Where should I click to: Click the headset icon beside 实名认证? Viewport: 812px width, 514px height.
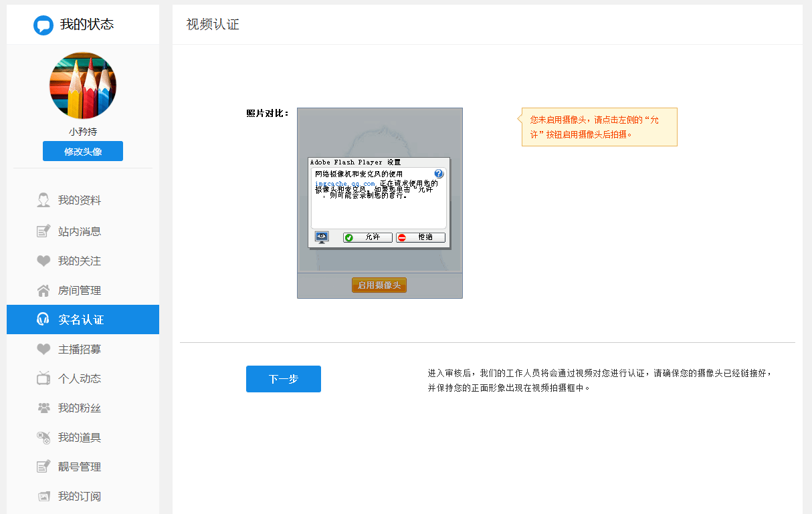click(x=43, y=319)
